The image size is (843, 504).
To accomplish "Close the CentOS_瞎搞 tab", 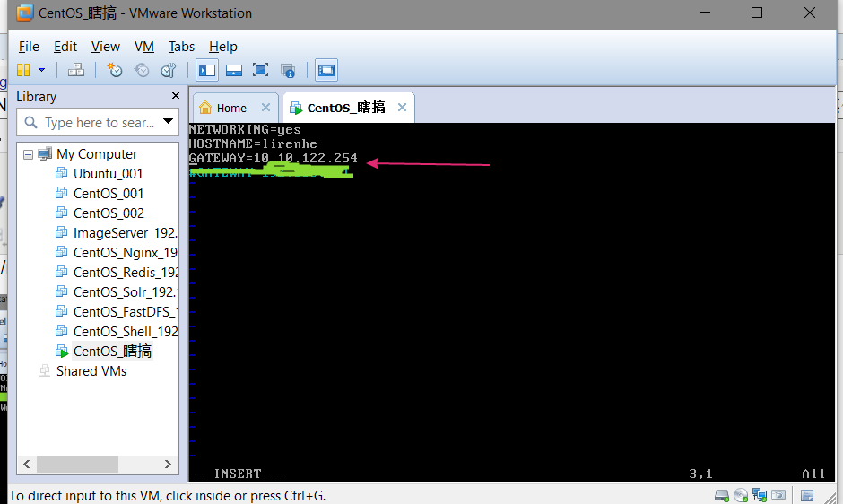I will 402,108.
